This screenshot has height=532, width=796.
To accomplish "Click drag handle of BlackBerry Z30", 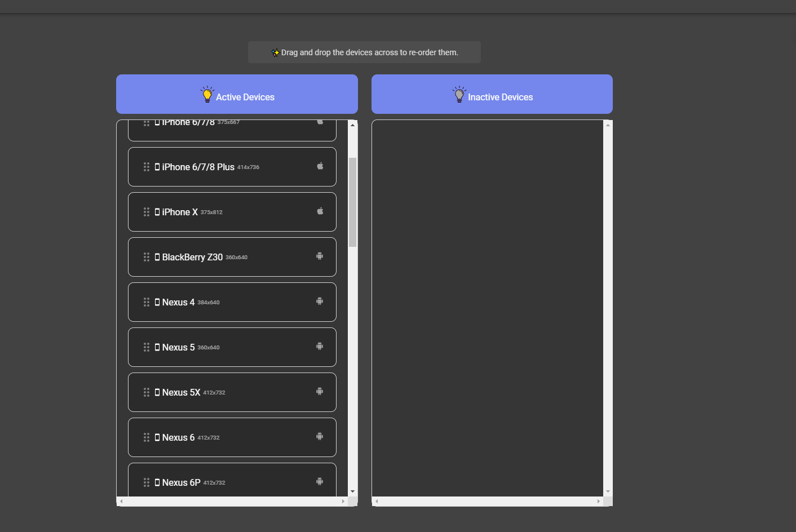I will click(x=147, y=257).
